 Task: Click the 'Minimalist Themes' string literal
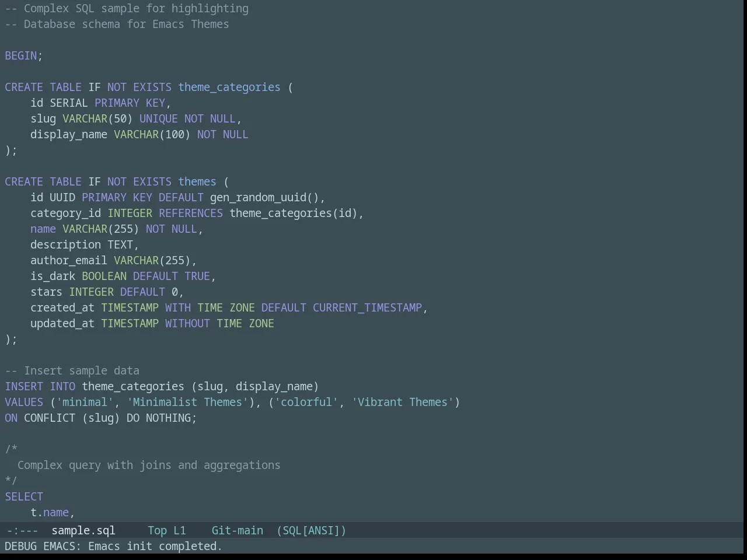click(187, 402)
